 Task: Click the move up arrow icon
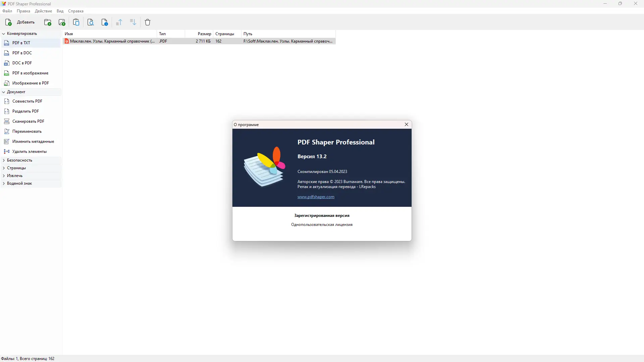(119, 22)
